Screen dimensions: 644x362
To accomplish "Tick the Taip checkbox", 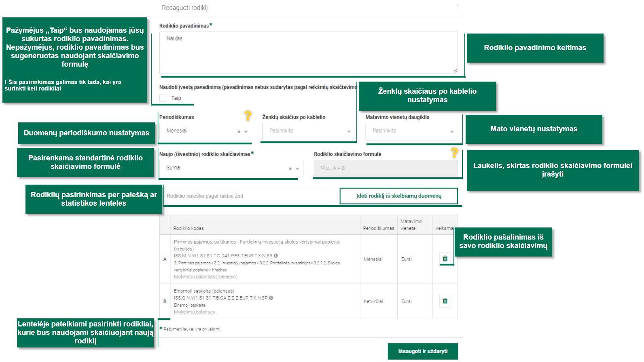I will [x=163, y=98].
